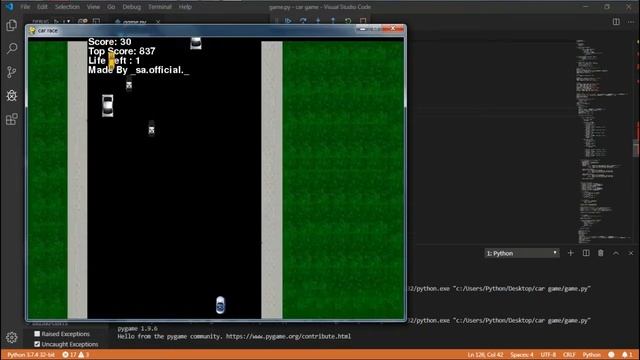Close the terminal panel
The image size is (640, 360).
click(x=631, y=253)
